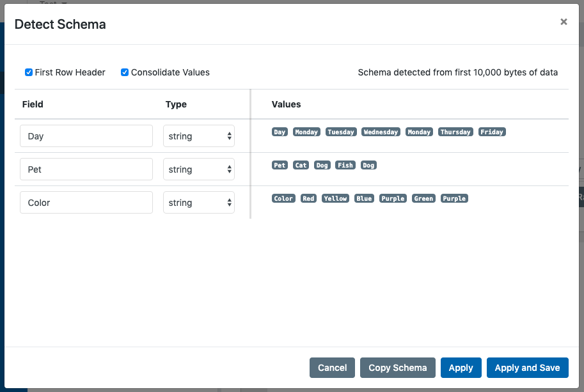Select the Green value tag
The width and height of the screenshot is (584, 392).
(x=423, y=198)
